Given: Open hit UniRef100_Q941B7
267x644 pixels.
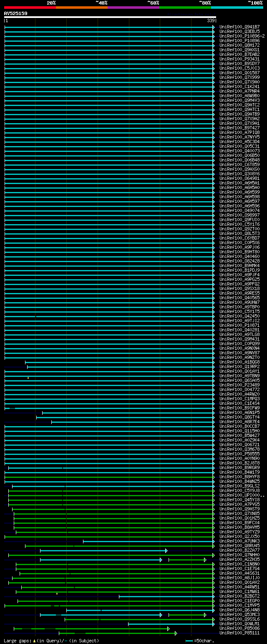Looking at the screenshot, I should coord(239,27).
